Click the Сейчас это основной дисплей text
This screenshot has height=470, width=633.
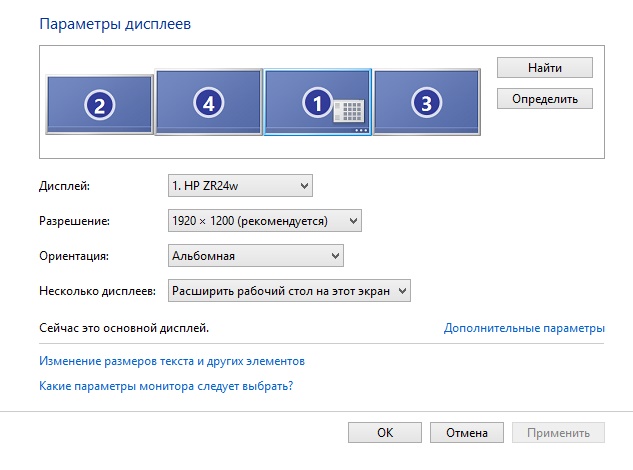pyautogui.click(x=124, y=327)
